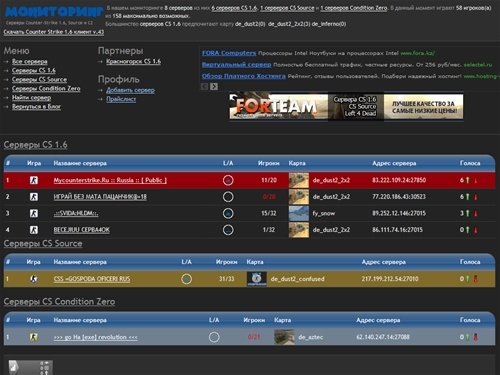This screenshot has height=375, width=500.
Task: Click the МОНИТОРИНГ site logo
Action: coord(54,12)
